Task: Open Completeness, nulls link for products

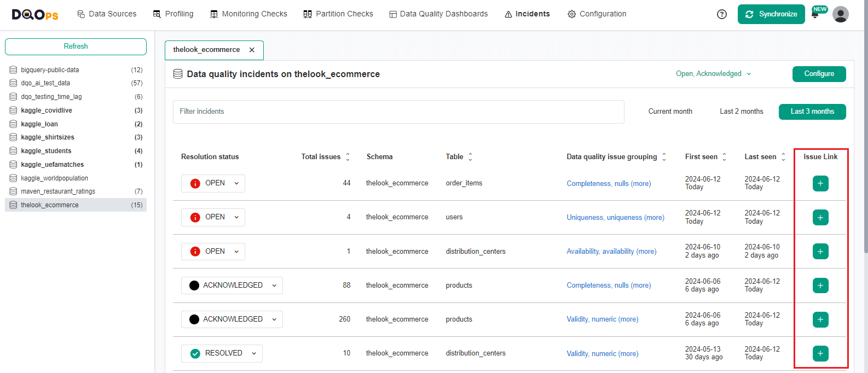Action: (609, 285)
